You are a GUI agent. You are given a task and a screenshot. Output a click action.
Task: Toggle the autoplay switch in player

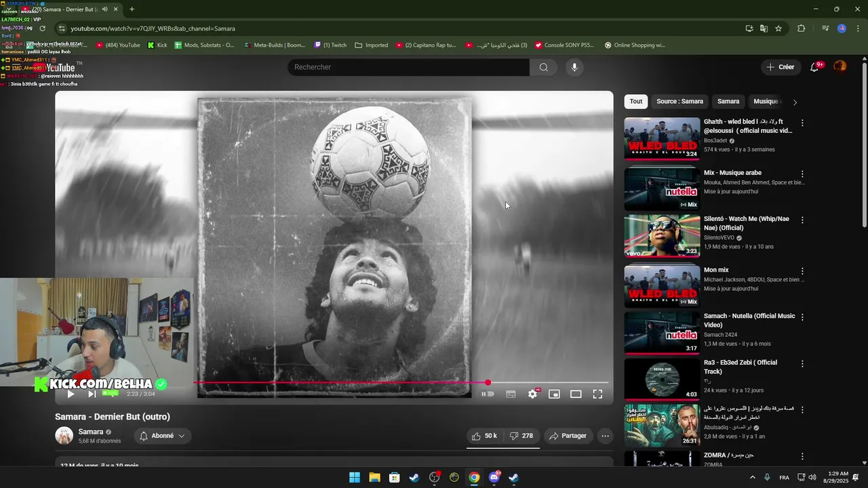pos(488,394)
